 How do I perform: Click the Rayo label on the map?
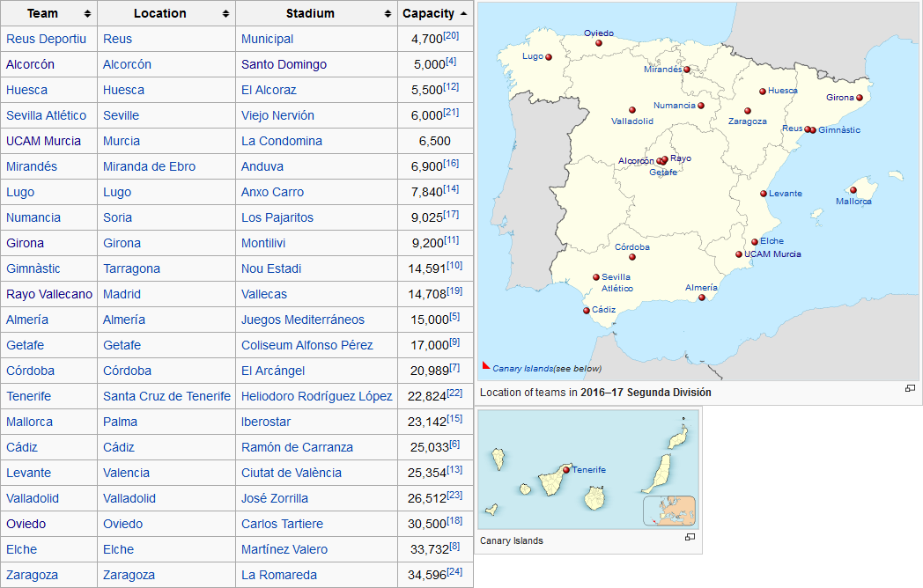(x=681, y=158)
